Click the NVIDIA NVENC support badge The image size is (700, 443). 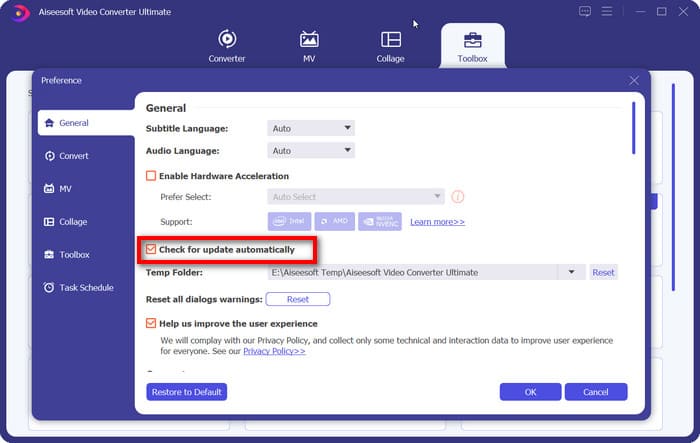tap(380, 221)
